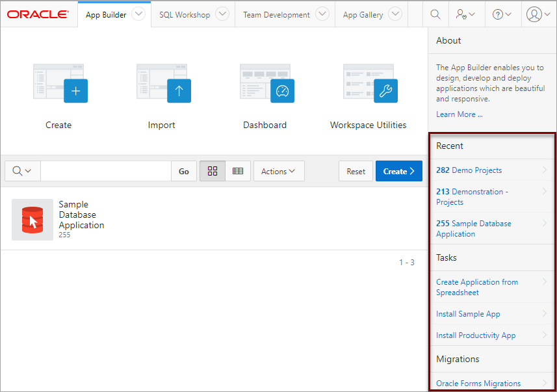Screen dimensions: 557x392
Task: Click the Install Sample App task
Action: coord(468,314)
